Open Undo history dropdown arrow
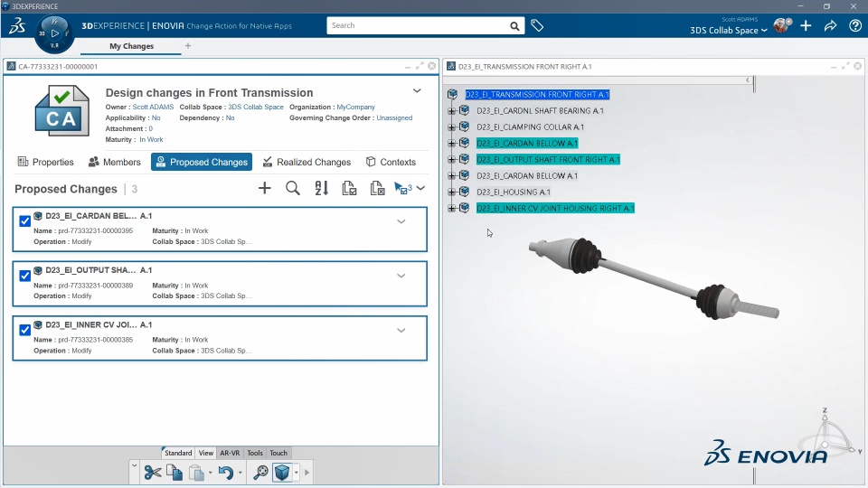868x488 pixels. tap(240, 473)
